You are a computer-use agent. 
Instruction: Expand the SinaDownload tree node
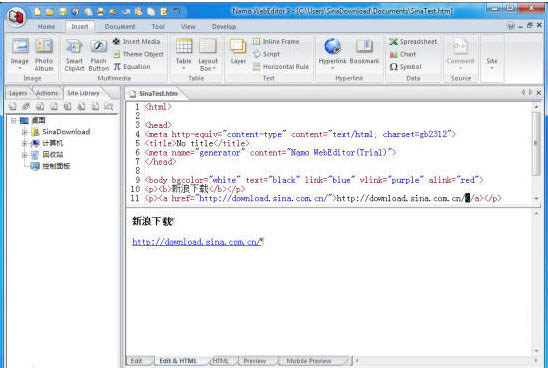point(24,132)
